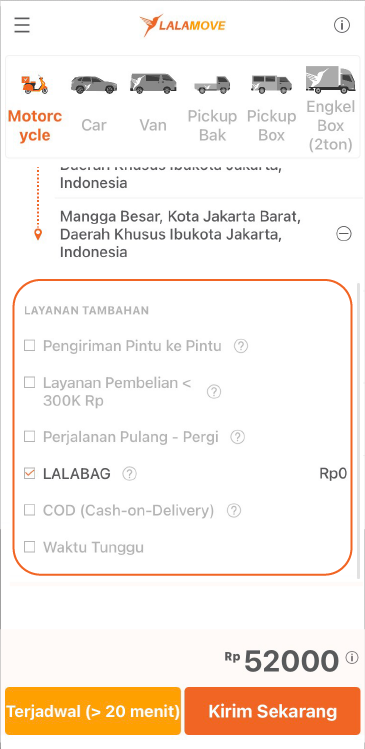Show help for Pengiriman Pintu ke Pintu
The width and height of the screenshot is (365, 749).
click(x=241, y=346)
